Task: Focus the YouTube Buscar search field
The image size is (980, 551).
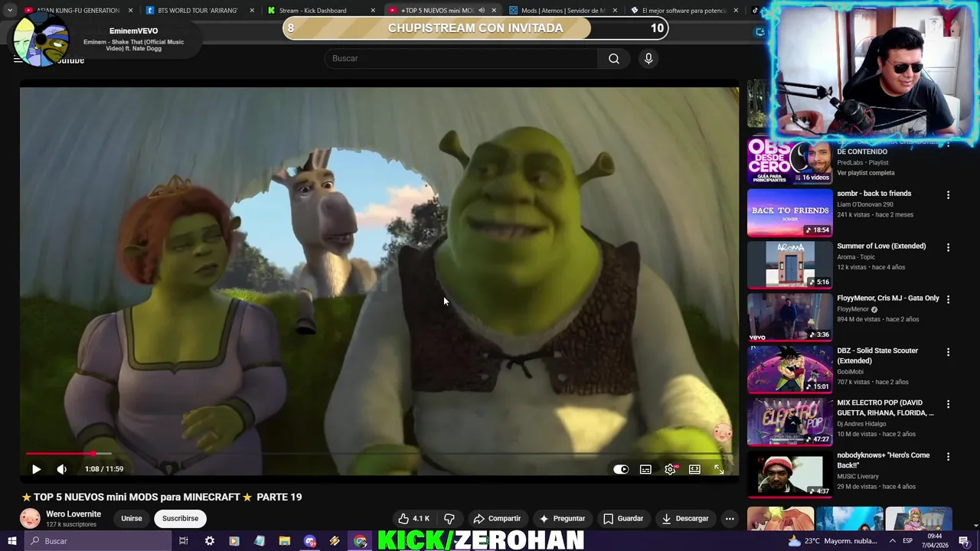Action: [x=462, y=59]
